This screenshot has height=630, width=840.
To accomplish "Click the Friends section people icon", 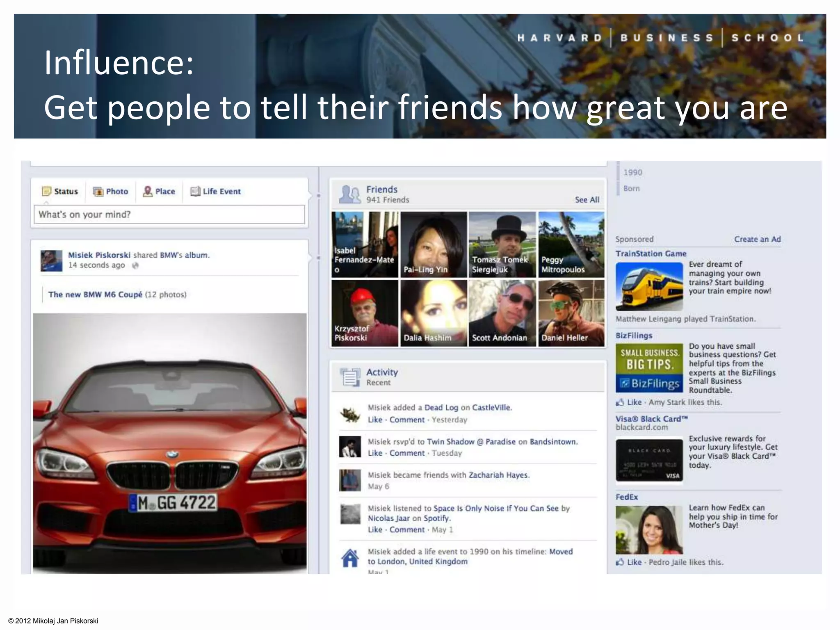I will (x=349, y=194).
